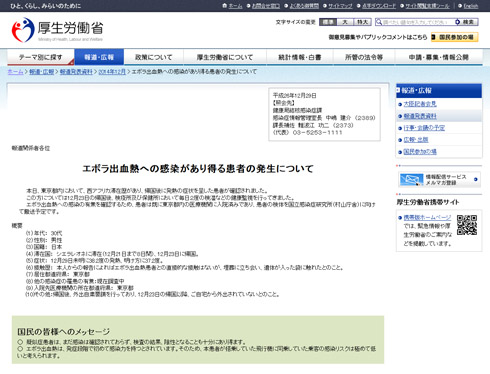Image resolution: width=490 pixels, height=374 pixels.
Task: Open 国民参加の場 in sidebar
Action: click(420, 152)
